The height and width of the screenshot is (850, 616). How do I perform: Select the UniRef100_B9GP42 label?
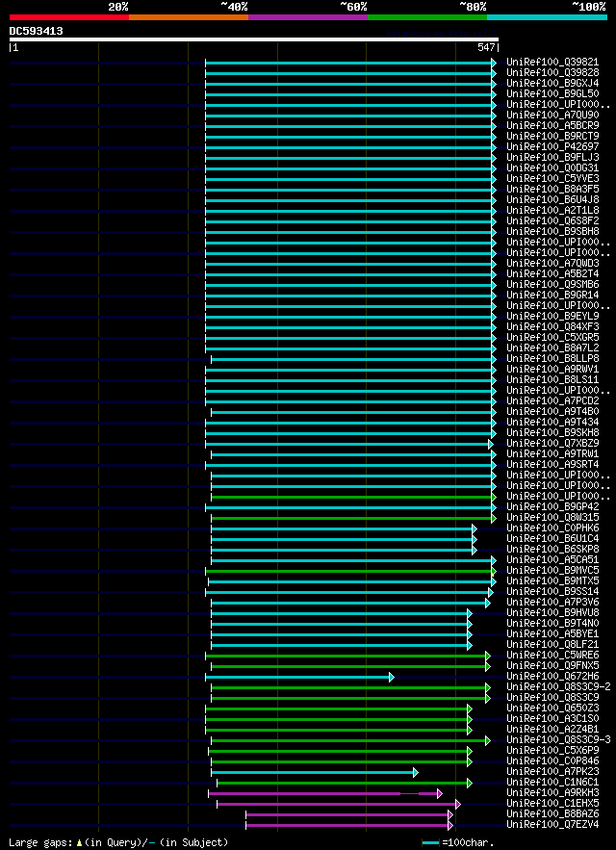pyautogui.click(x=552, y=507)
